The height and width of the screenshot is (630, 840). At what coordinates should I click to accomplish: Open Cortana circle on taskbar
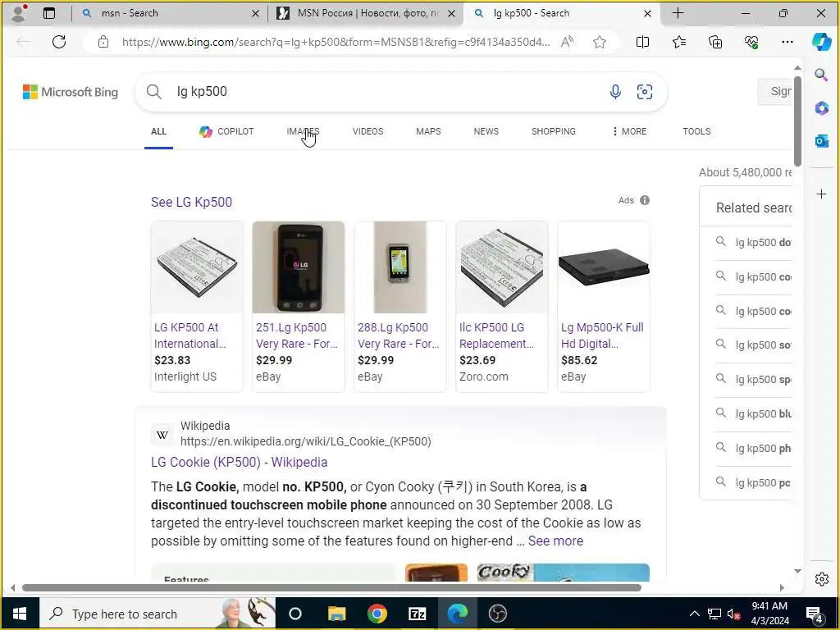coord(295,614)
